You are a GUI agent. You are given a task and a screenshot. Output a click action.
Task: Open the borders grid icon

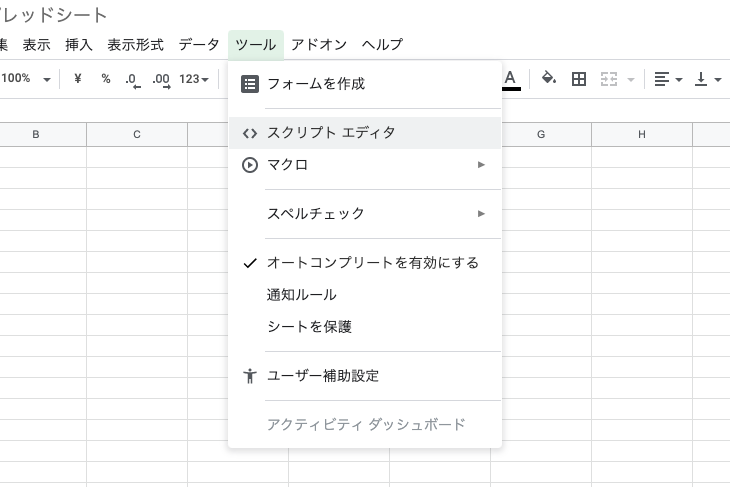click(578, 79)
